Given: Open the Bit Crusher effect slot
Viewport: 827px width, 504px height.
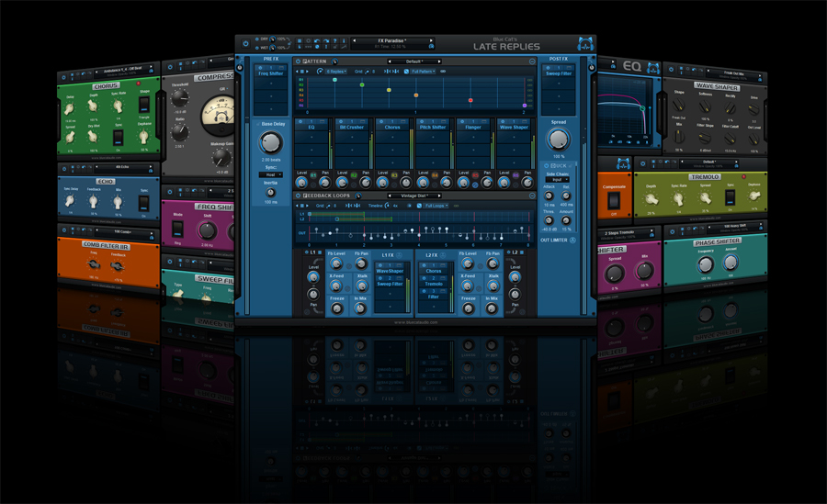Looking at the screenshot, I should (352, 127).
